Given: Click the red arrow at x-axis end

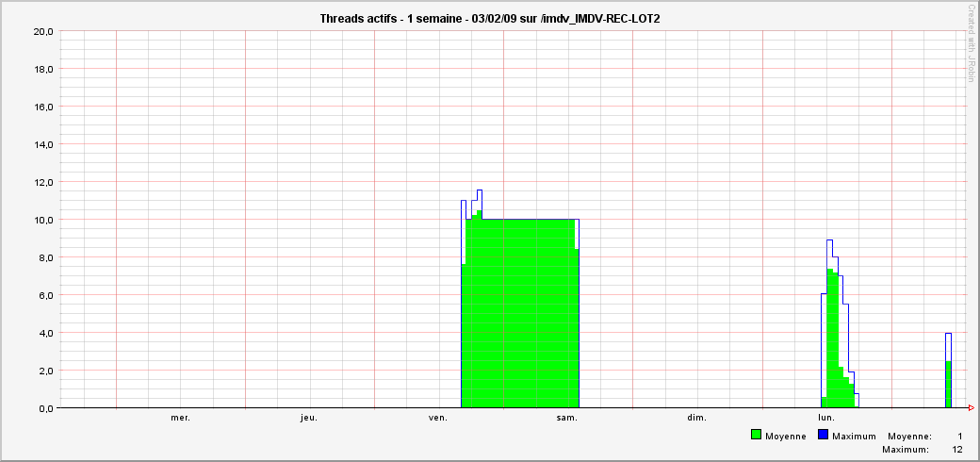Looking at the screenshot, I should (x=971, y=408).
